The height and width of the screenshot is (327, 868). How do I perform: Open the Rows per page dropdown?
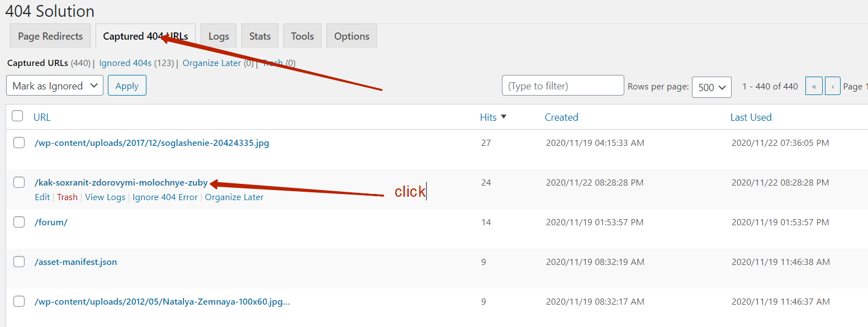(712, 87)
